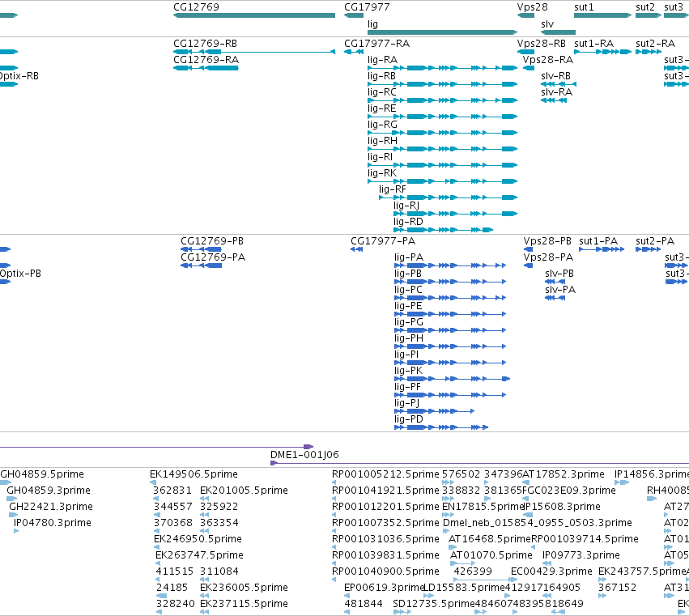Click the lig-RG transcript label
The height and width of the screenshot is (616, 689).
pos(382,125)
